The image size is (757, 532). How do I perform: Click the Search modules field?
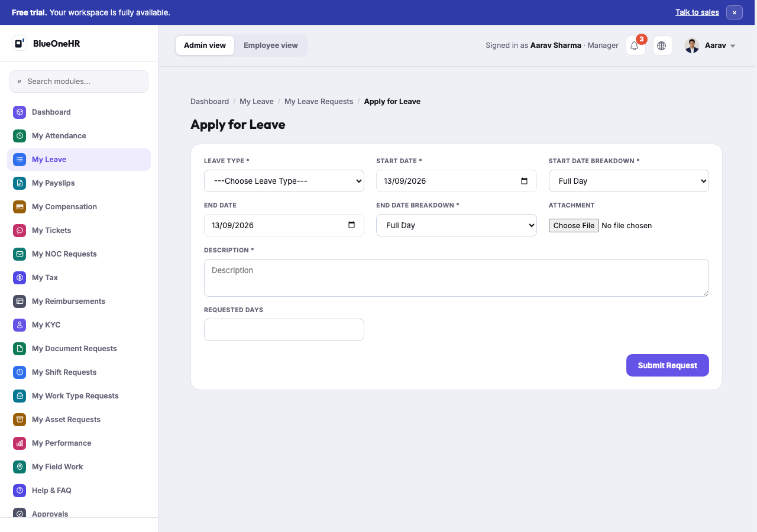point(79,82)
